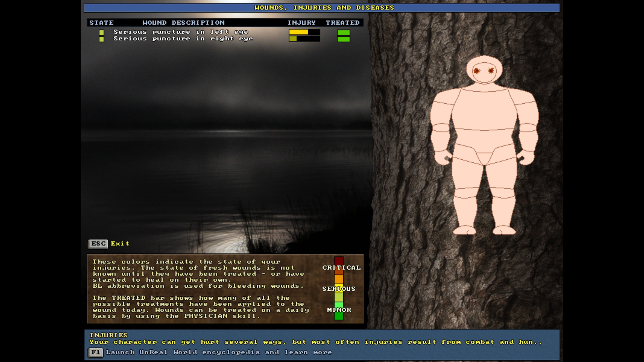644x362 pixels.
Task: Click the body figure's torso
Action: pos(484,111)
